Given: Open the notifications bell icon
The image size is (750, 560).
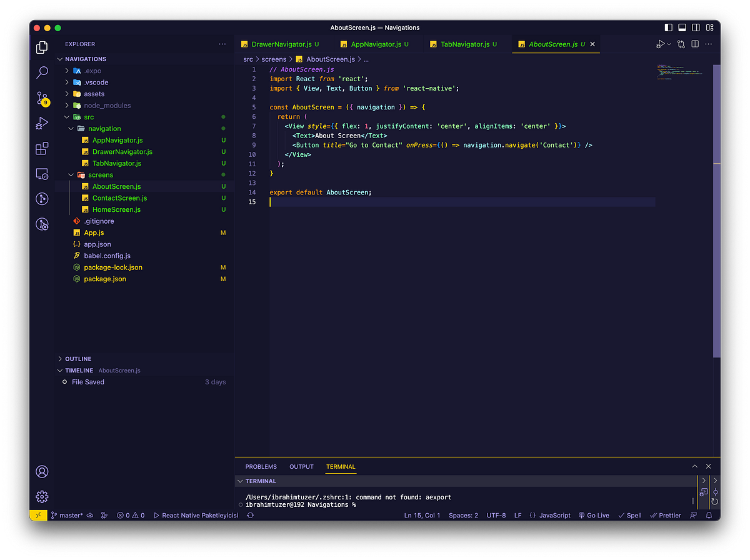Looking at the screenshot, I should 708,515.
